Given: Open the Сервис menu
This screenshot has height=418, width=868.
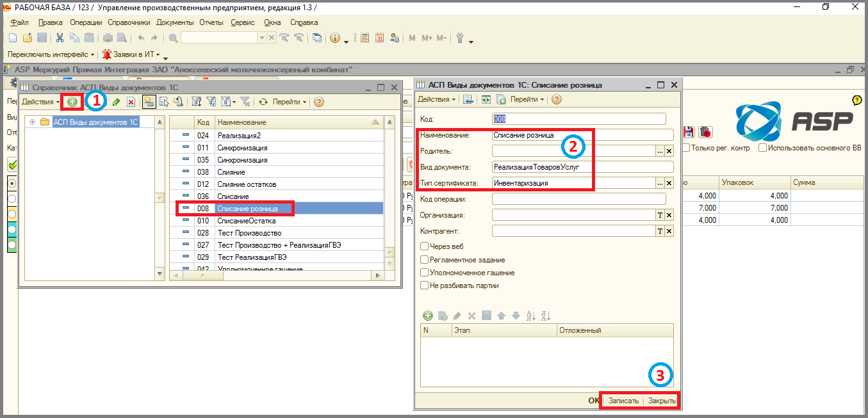Looking at the screenshot, I should [x=242, y=22].
